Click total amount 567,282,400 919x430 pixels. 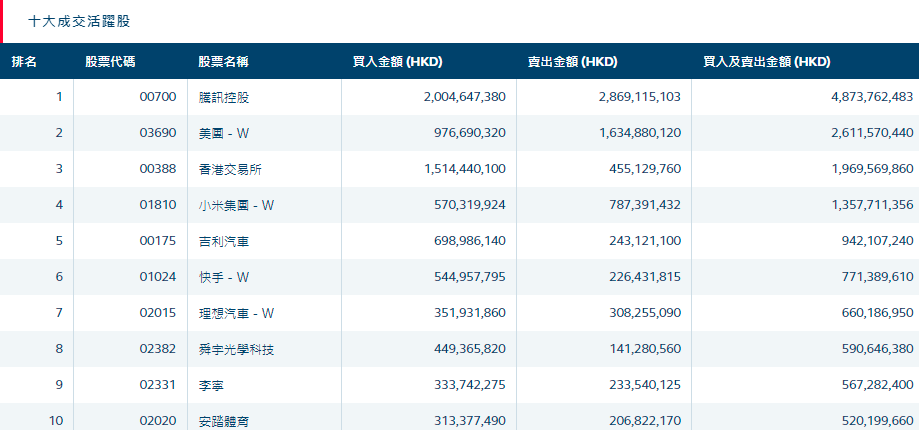[877, 385]
